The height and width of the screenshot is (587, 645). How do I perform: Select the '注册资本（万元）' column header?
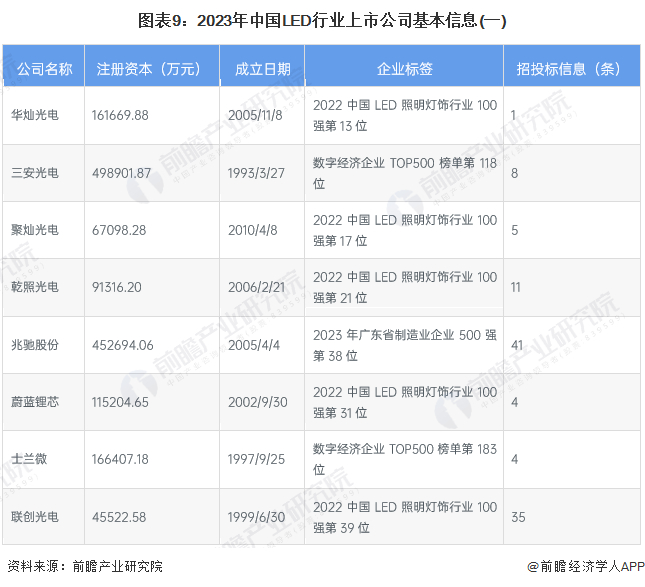coord(152,69)
